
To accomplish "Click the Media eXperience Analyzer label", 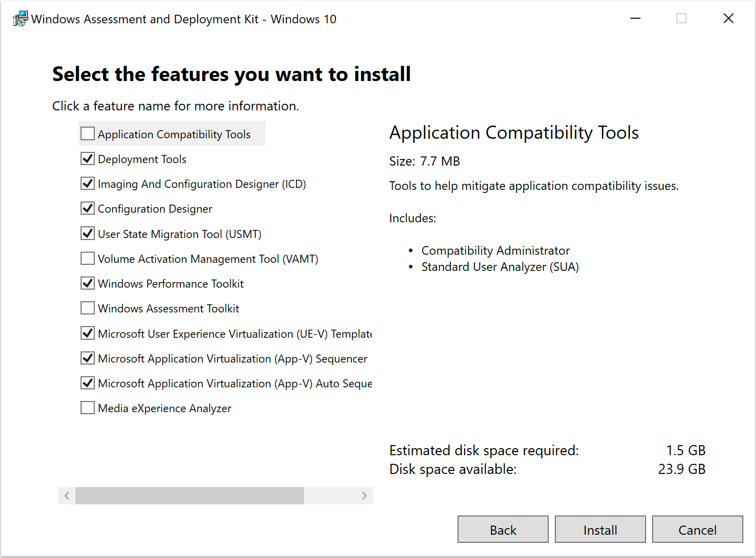I will 164,408.
